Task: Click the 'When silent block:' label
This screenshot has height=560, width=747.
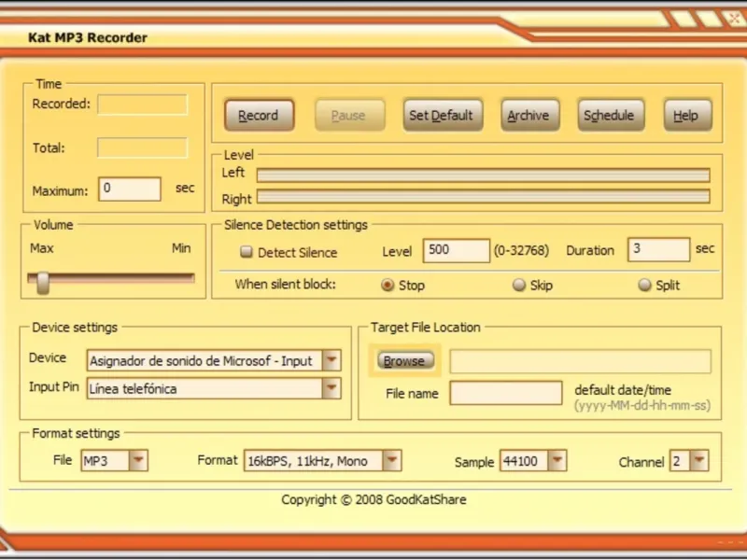Action: click(286, 285)
